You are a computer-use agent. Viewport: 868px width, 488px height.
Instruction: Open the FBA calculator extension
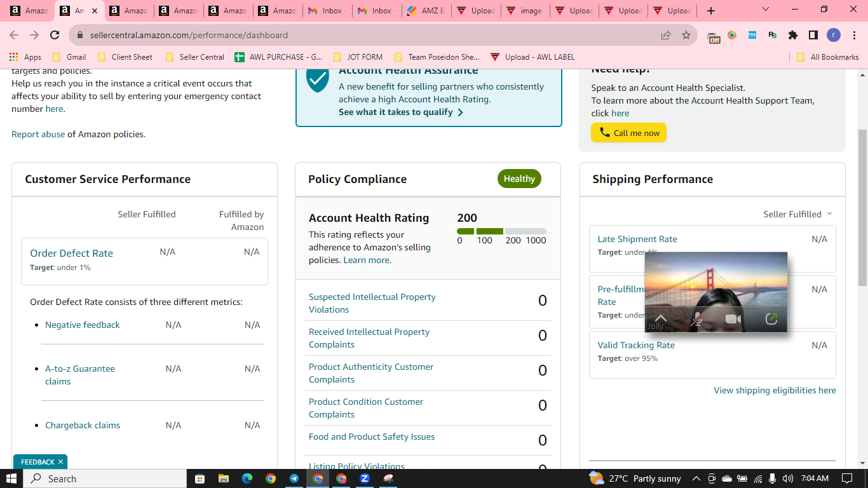point(752,35)
